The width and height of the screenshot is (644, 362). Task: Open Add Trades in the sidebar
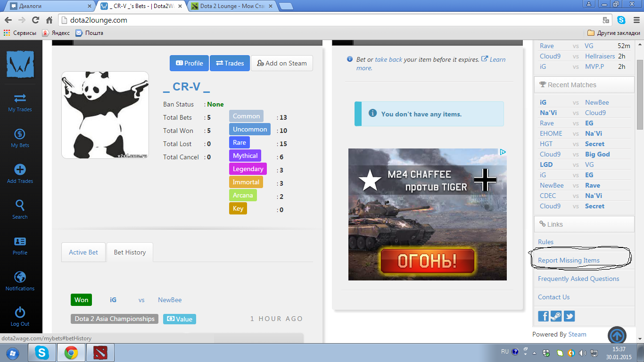[20, 174]
